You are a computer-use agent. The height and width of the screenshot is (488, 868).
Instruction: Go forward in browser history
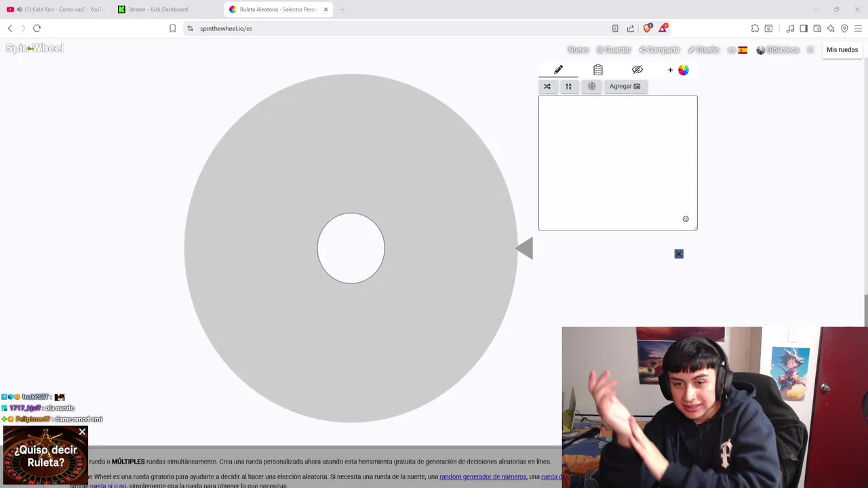coord(23,28)
